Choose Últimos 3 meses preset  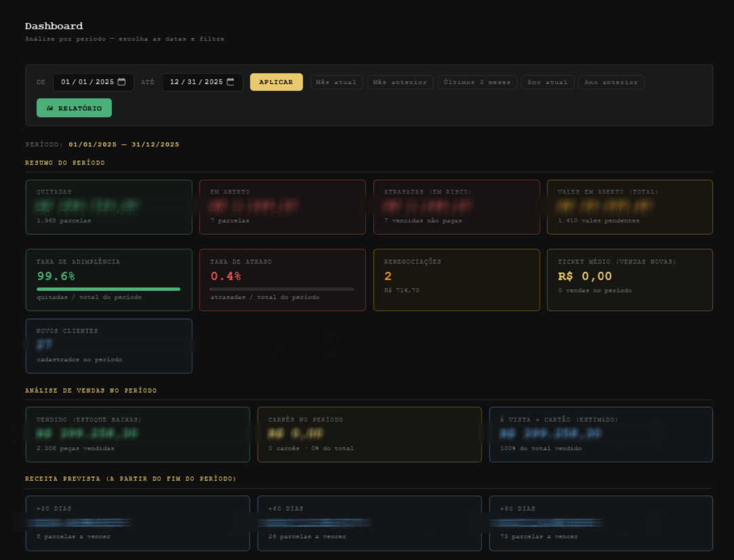(477, 82)
